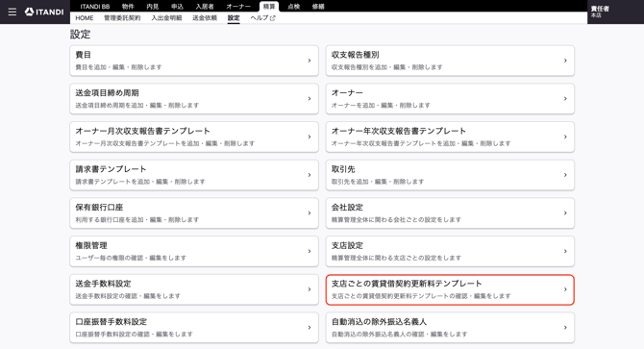Open the 会社設定 settings card
644x349 pixels.
click(450, 213)
